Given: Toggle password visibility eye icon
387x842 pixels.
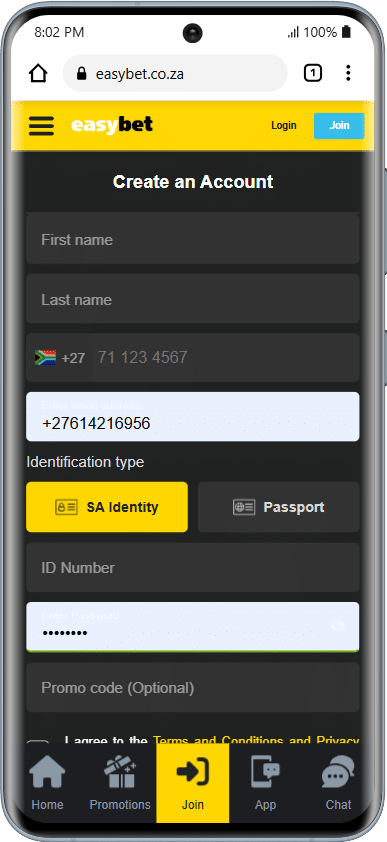Looking at the screenshot, I should click(337, 626).
